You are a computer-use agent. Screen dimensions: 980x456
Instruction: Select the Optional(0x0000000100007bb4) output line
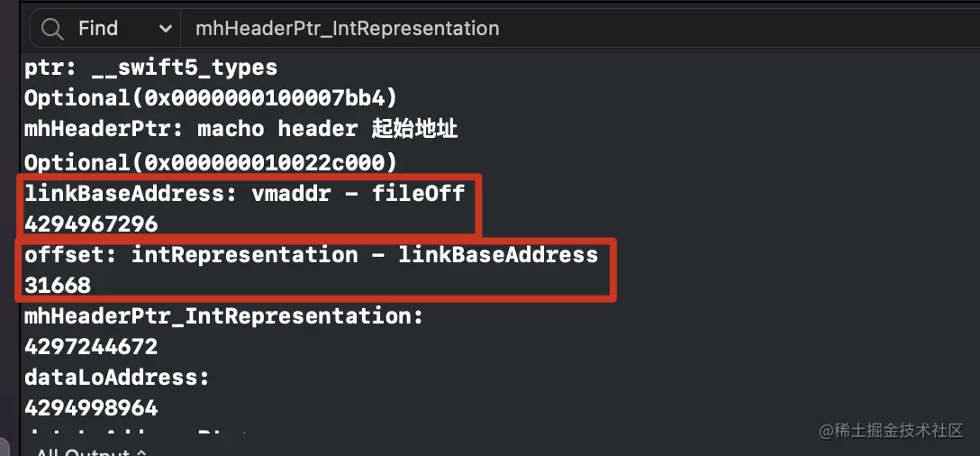click(211, 98)
